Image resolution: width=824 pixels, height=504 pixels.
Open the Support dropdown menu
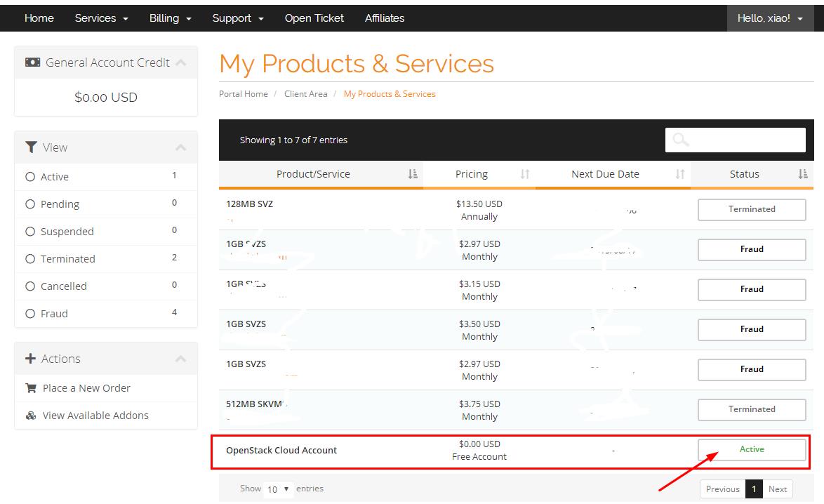pos(238,18)
